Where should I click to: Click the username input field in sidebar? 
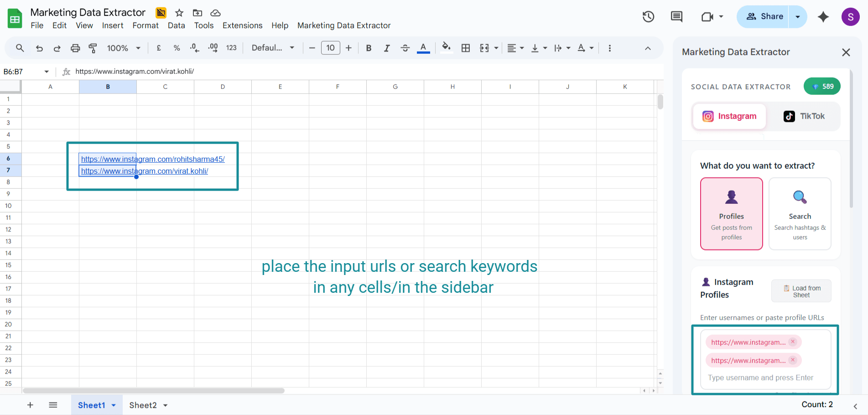760,378
